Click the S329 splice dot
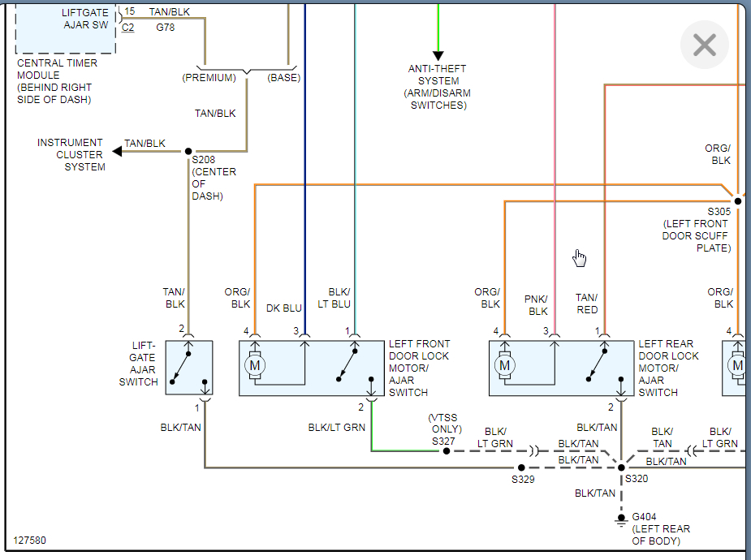 (521, 467)
